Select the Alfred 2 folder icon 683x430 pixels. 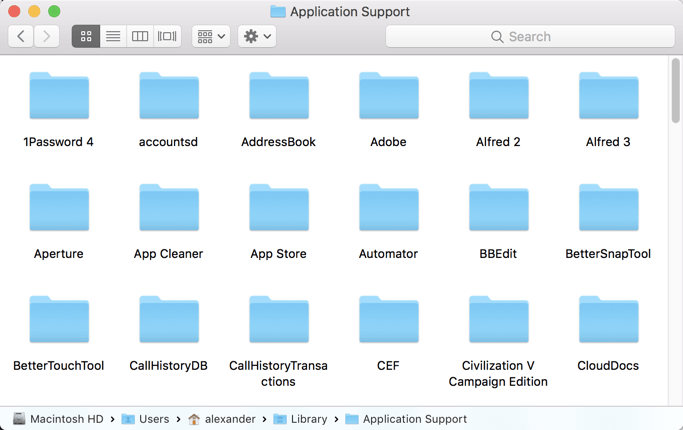tap(498, 95)
